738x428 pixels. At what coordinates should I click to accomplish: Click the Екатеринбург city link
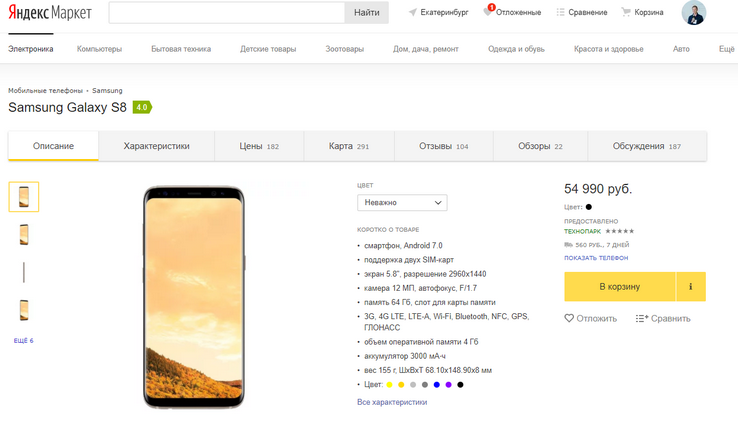pos(444,12)
